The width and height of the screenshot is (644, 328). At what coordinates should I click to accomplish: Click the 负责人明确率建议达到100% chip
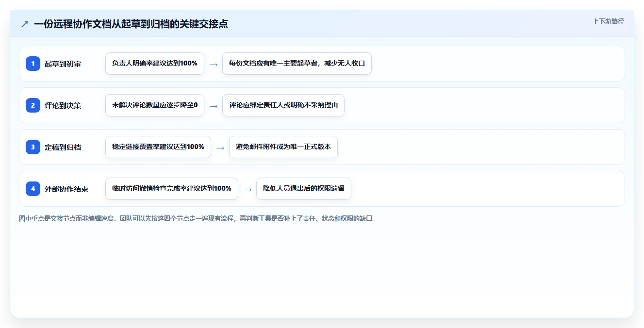coord(155,64)
